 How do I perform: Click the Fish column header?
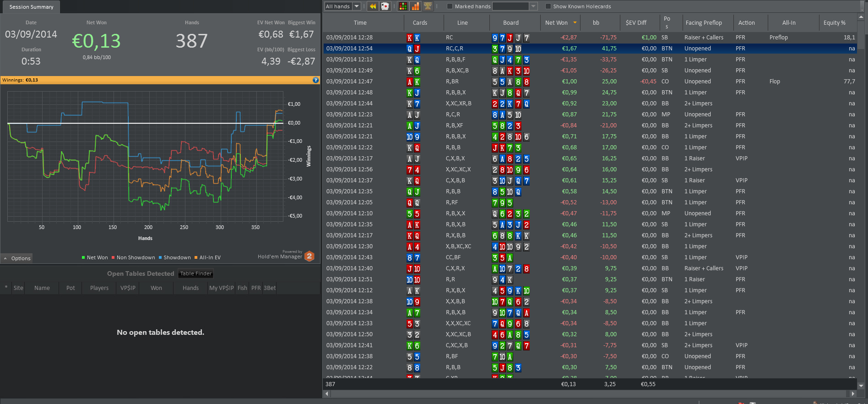pyautogui.click(x=242, y=288)
